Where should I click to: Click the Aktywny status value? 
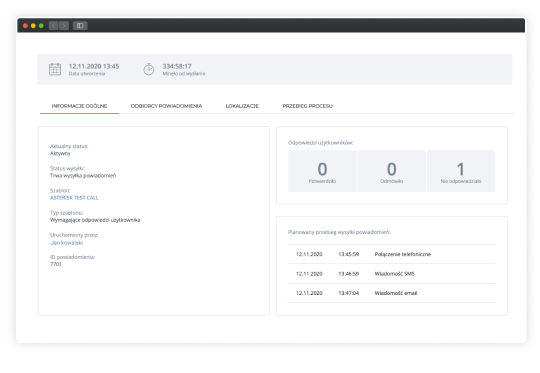point(60,154)
